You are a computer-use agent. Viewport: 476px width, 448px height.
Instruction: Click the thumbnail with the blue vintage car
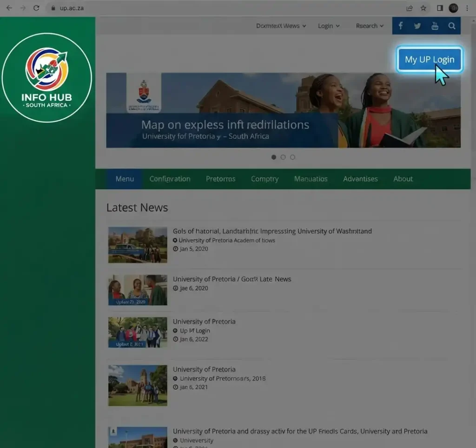pyautogui.click(x=138, y=245)
